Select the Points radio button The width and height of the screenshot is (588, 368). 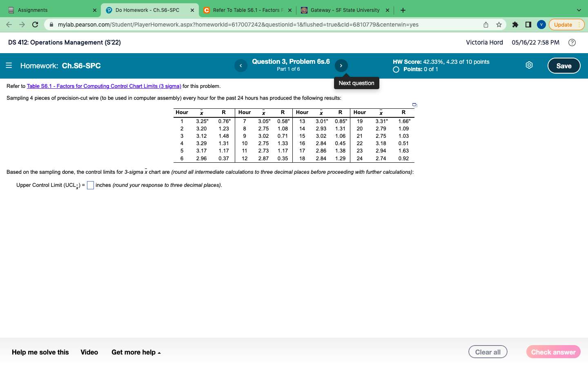396,69
